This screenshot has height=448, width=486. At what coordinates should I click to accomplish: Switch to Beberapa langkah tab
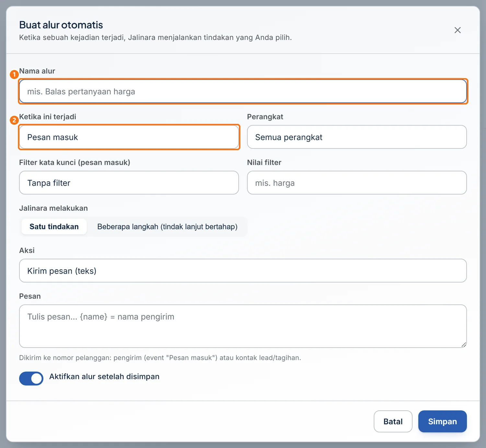[167, 227]
